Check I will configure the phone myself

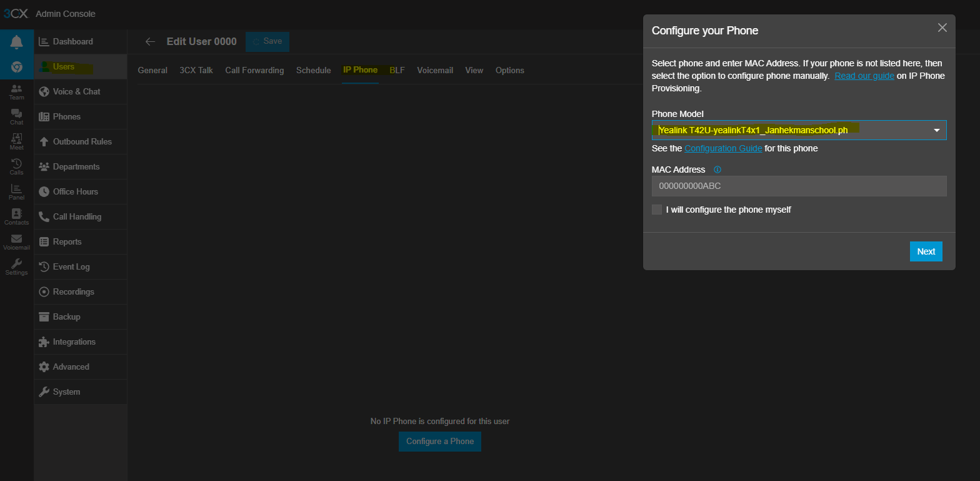click(657, 210)
